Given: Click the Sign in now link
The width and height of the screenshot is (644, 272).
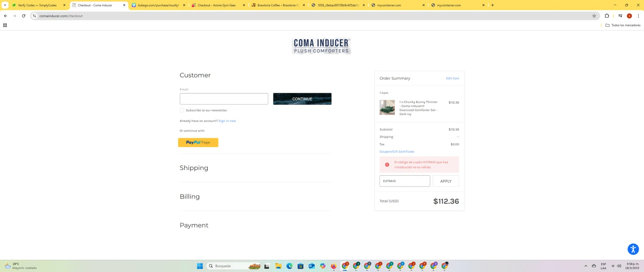Looking at the screenshot, I should coord(227,121).
